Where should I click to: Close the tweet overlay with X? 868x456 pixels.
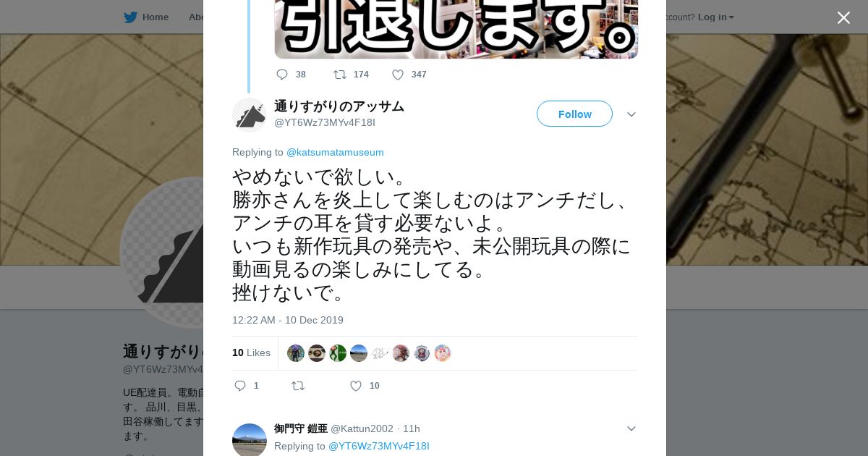pos(843,17)
